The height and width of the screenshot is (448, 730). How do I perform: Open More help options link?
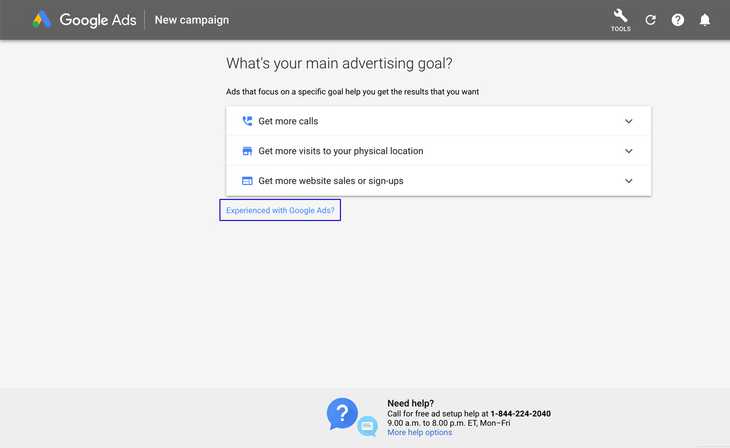(419, 432)
